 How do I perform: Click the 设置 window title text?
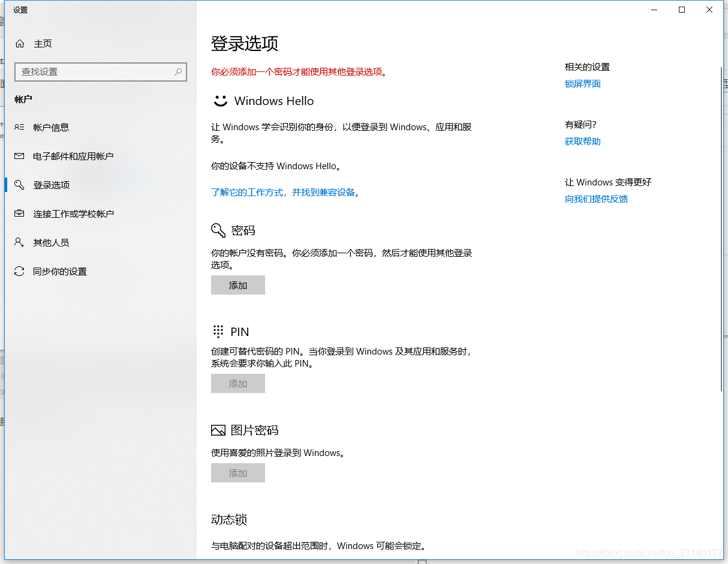(20, 10)
